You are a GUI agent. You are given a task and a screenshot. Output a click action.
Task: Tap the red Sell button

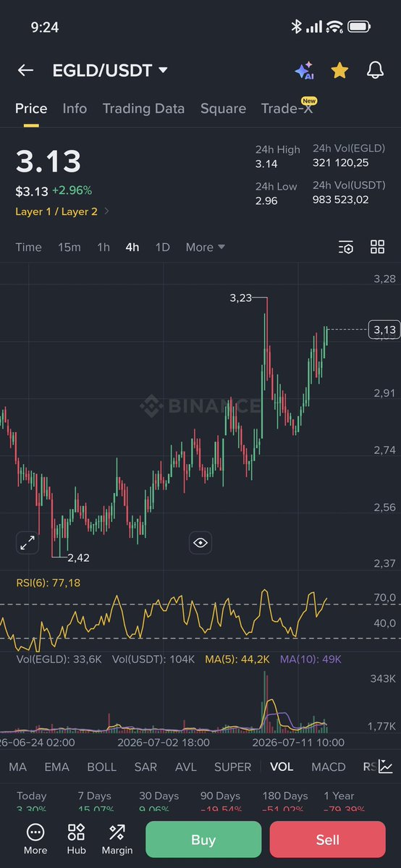327,839
